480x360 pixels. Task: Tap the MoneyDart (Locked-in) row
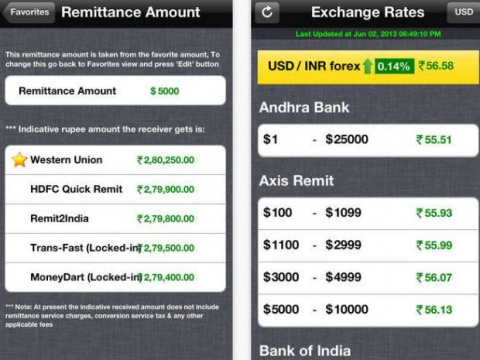[115, 277]
